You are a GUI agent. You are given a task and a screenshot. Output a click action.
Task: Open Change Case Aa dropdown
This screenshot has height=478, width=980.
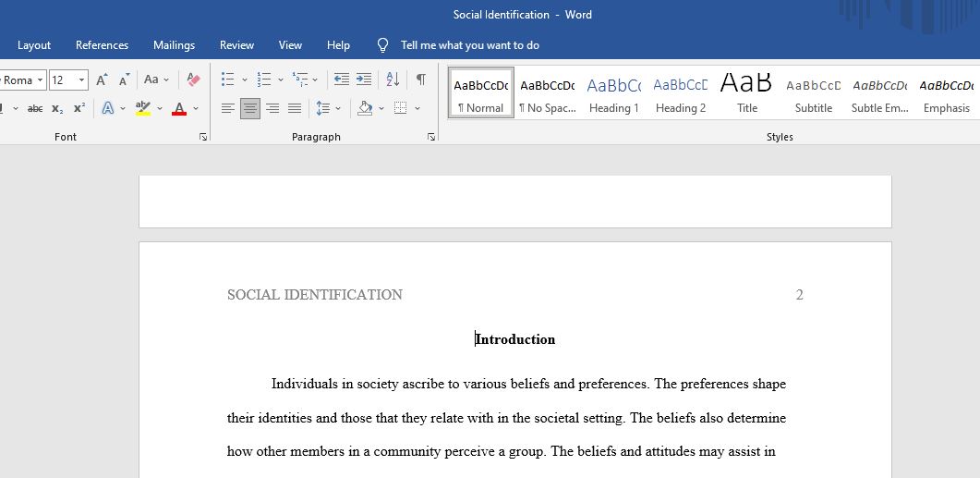coord(156,80)
